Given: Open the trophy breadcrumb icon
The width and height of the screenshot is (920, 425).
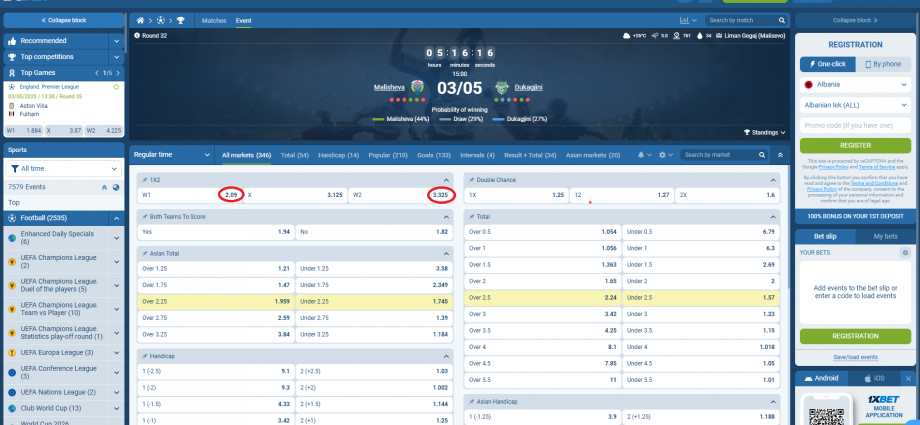Looking at the screenshot, I should (x=180, y=21).
